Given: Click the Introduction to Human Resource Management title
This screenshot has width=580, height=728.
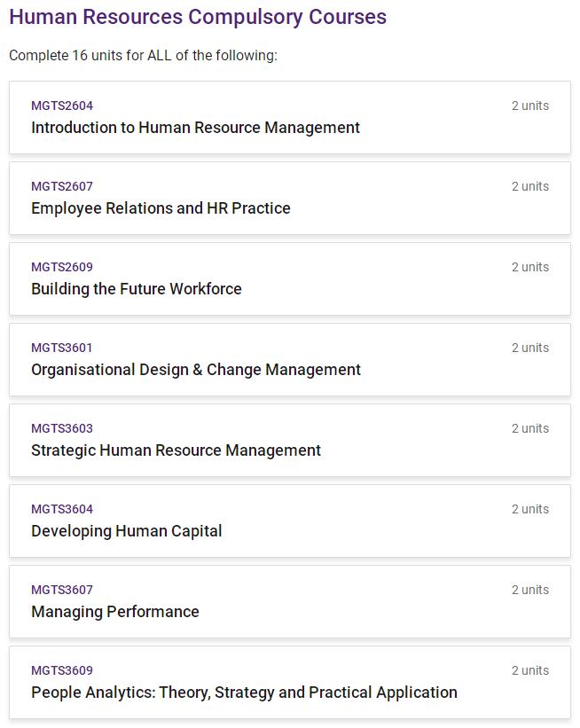Looking at the screenshot, I should 195,128.
